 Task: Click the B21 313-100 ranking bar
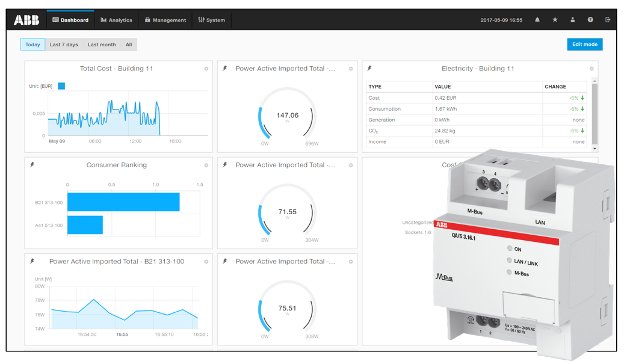(x=123, y=202)
